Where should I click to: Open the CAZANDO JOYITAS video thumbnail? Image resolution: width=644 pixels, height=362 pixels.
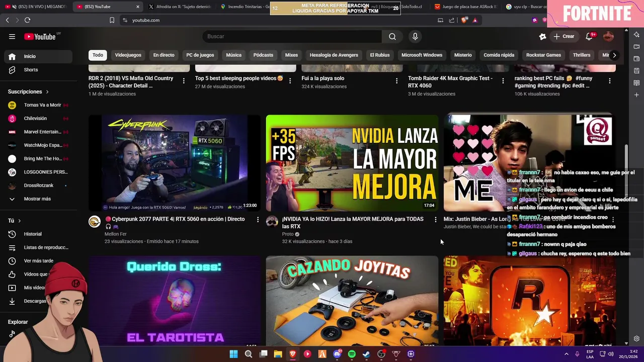[352, 301]
